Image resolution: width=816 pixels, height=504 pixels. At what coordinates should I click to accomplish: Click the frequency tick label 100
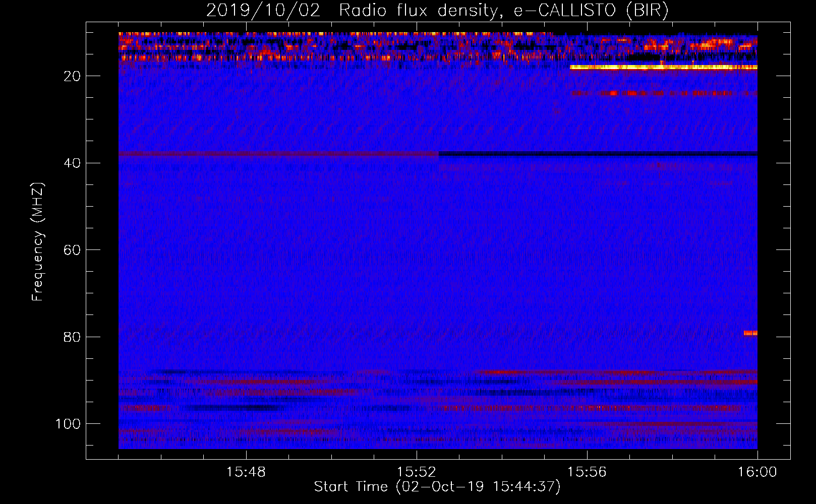pyautogui.click(x=69, y=424)
